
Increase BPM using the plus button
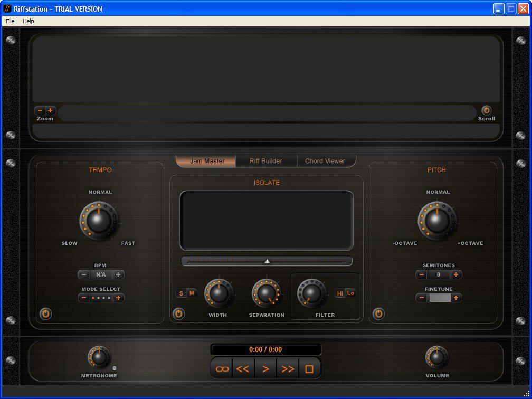(118, 274)
